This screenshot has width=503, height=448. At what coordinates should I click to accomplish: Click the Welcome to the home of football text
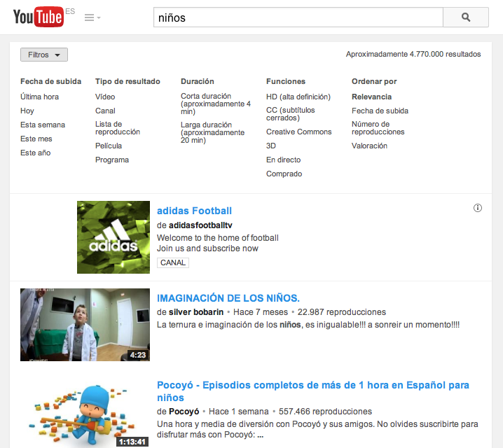point(217,238)
